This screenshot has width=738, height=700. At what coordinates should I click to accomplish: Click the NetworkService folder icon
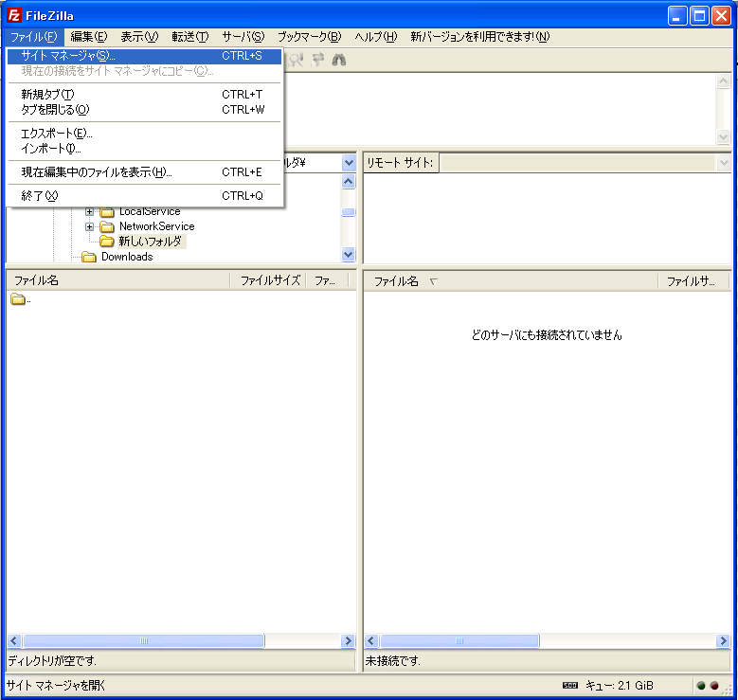tap(107, 227)
